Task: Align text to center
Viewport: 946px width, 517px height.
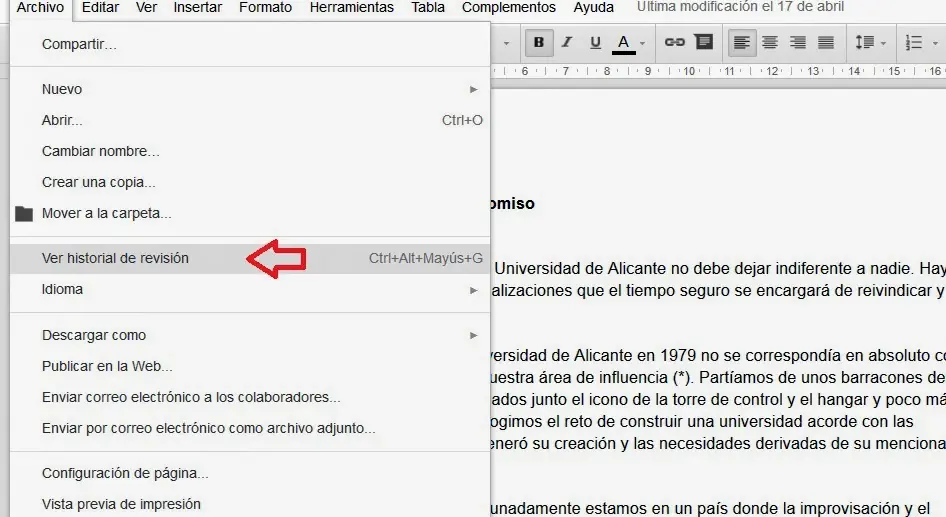Action: click(x=770, y=42)
